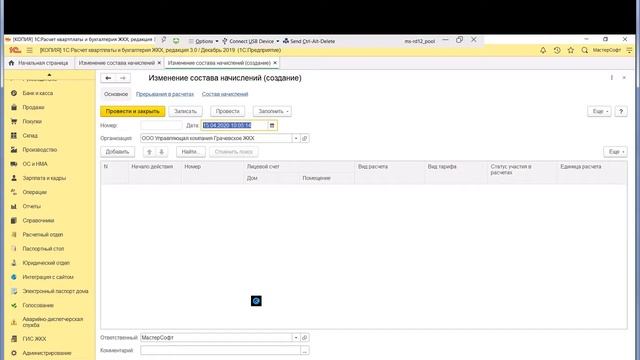640x360 pixels.
Task: Click the Добавить button
Action: pos(117,152)
